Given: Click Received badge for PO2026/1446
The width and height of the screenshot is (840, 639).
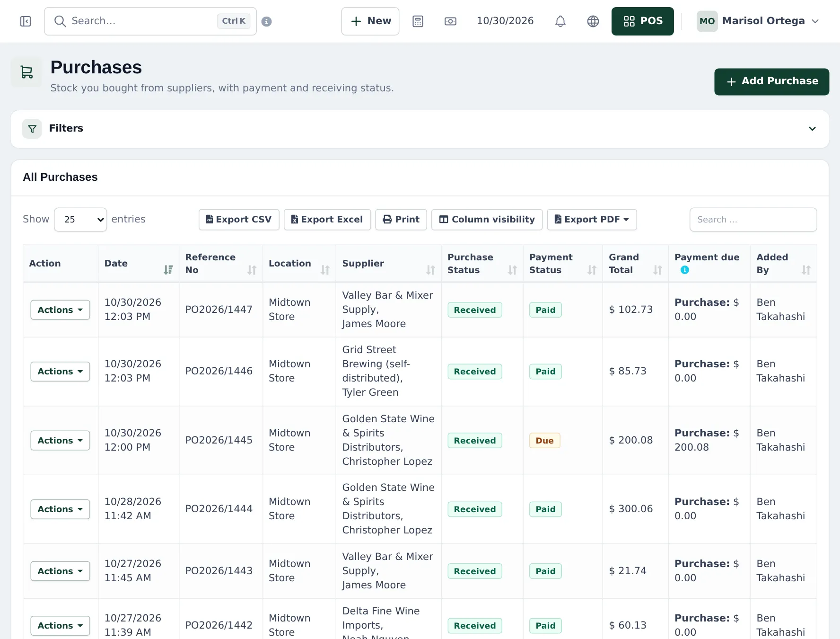Looking at the screenshot, I should click(x=475, y=372).
